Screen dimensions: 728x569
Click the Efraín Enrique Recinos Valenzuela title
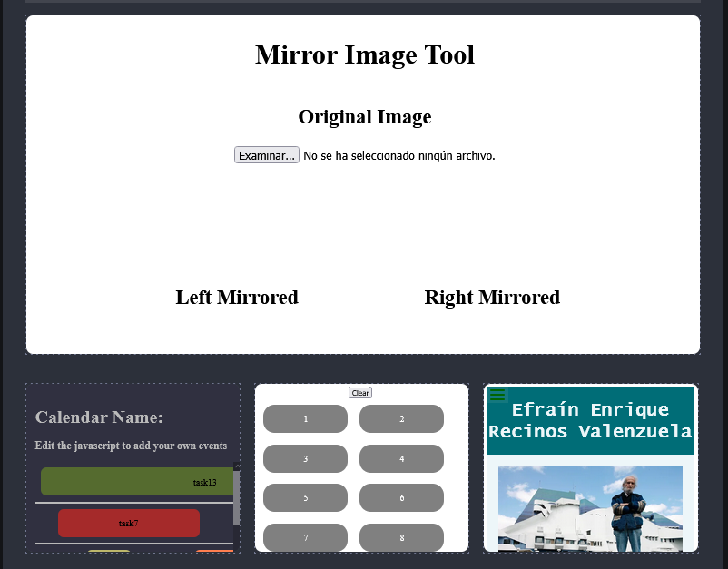[590, 420]
